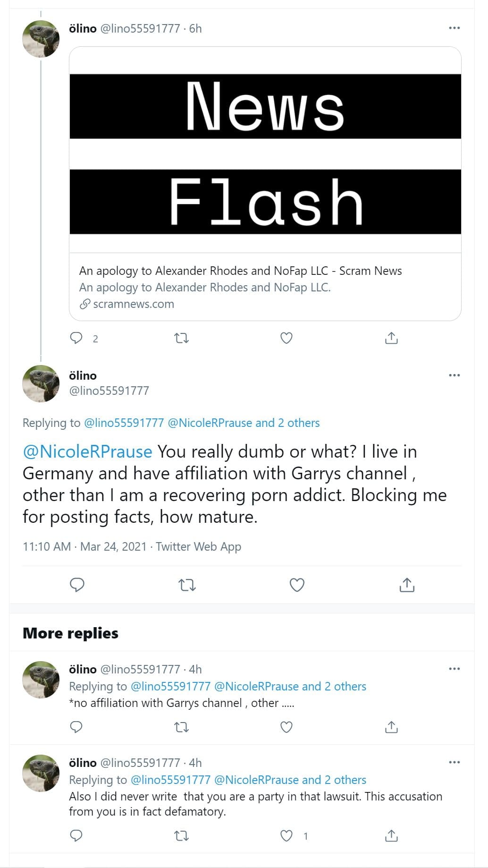Like the 'no affiliation with Garrys channel' reply
488x868 pixels.
[x=286, y=727]
